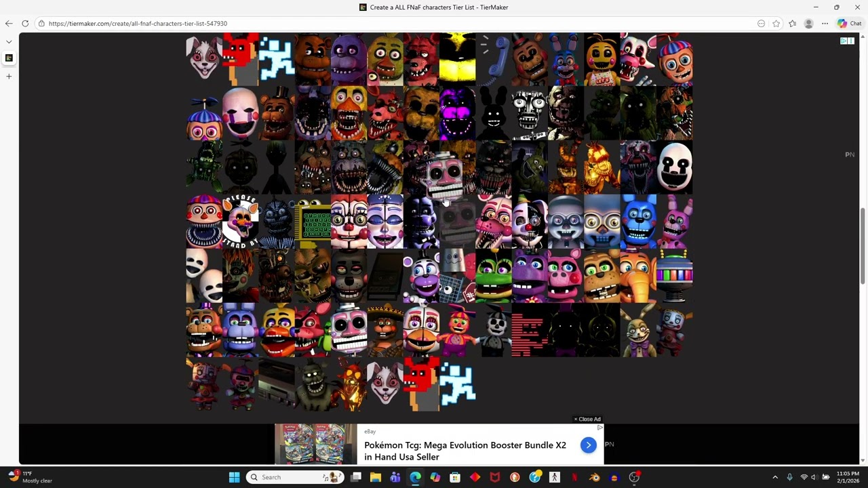The height and width of the screenshot is (488, 868).
Task: Select the orange Orville Elephant image
Action: coord(637,276)
